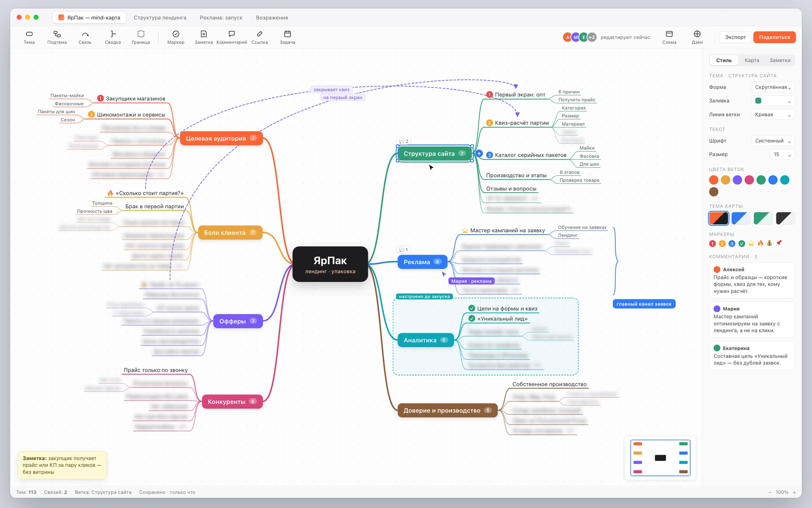Choose the purple branch color swatch

pyautogui.click(x=737, y=180)
